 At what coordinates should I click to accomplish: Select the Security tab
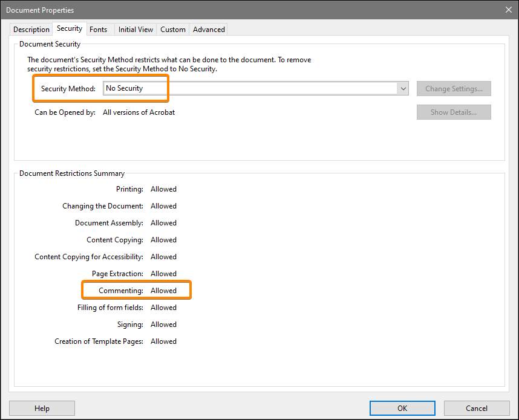[69, 28]
